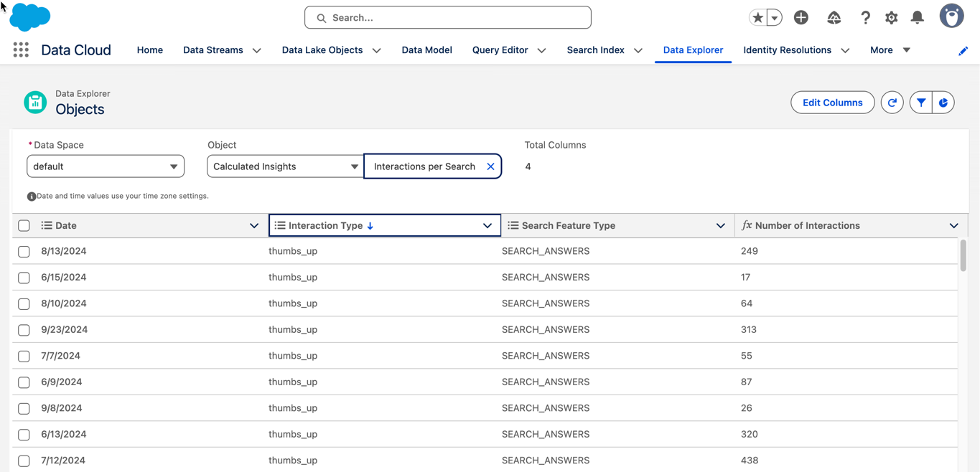Open the Query Editor tab
980x472 pixels.
pyautogui.click(x=500, y=50)
